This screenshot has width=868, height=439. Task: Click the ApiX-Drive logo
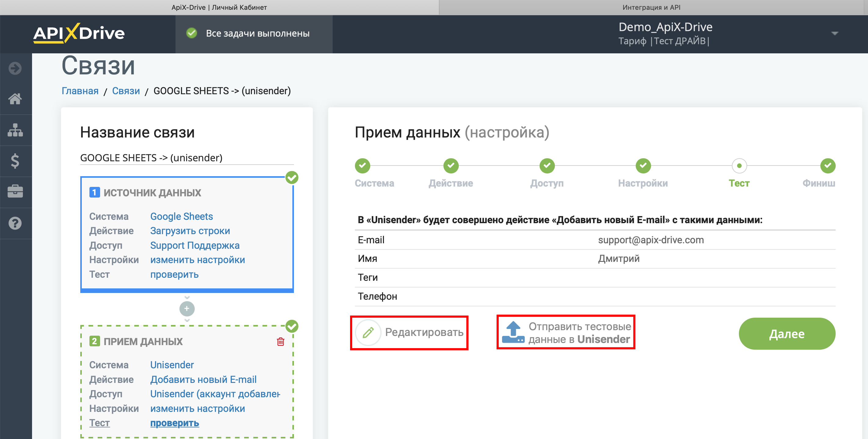point(79,33)
